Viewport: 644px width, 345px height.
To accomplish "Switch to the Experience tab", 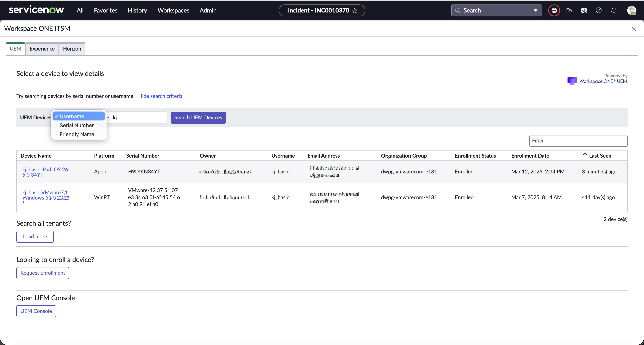I will click(x=42, y=48).
